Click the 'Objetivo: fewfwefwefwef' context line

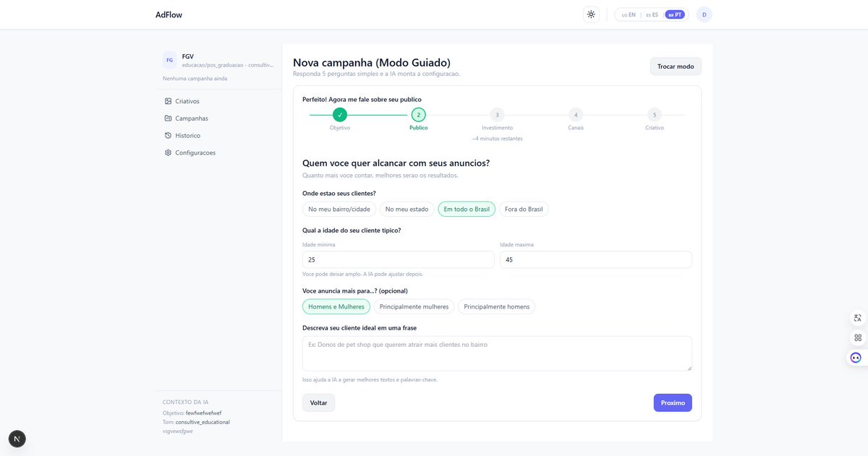click(x=192, y=413)
